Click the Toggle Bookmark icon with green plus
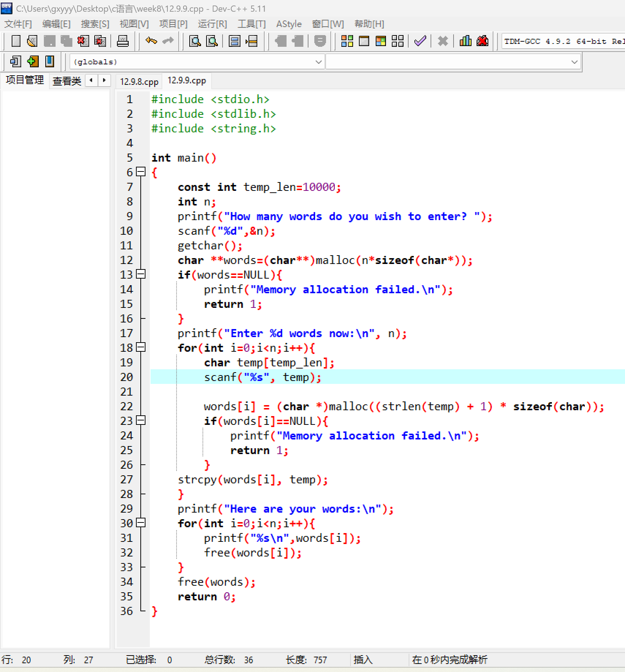Image resolution: width=625 pixels, height=672 pixels. click(x=33, y=61)
